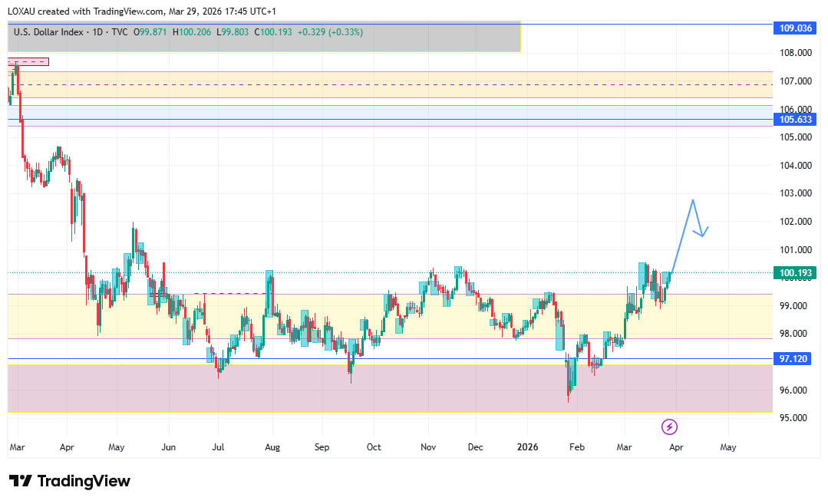The height and width of the screenshot is (504, 828).
Task: Click the TradingView logo icon
Action: [21, 481]
